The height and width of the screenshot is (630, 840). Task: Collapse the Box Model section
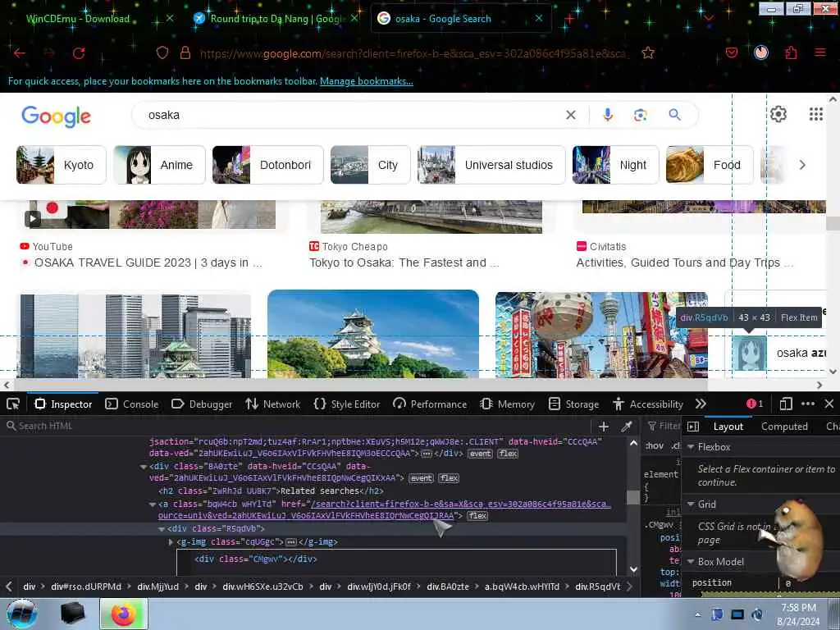pos(691,561)
